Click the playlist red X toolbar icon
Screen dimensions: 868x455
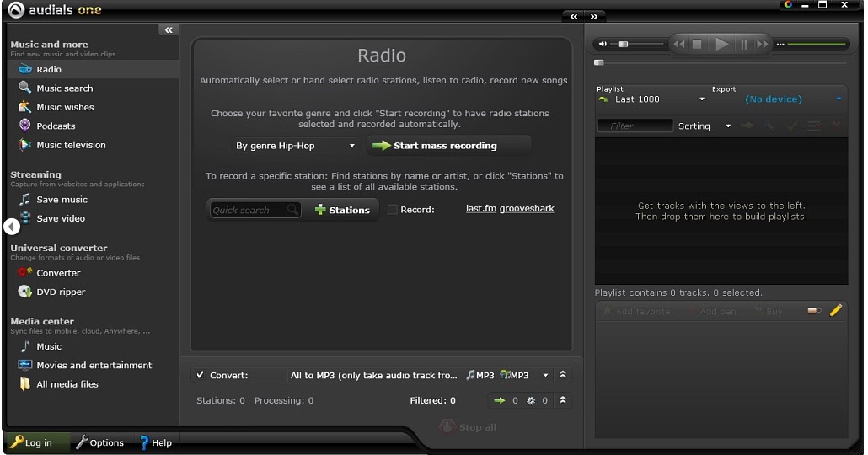tap(837, 126)
